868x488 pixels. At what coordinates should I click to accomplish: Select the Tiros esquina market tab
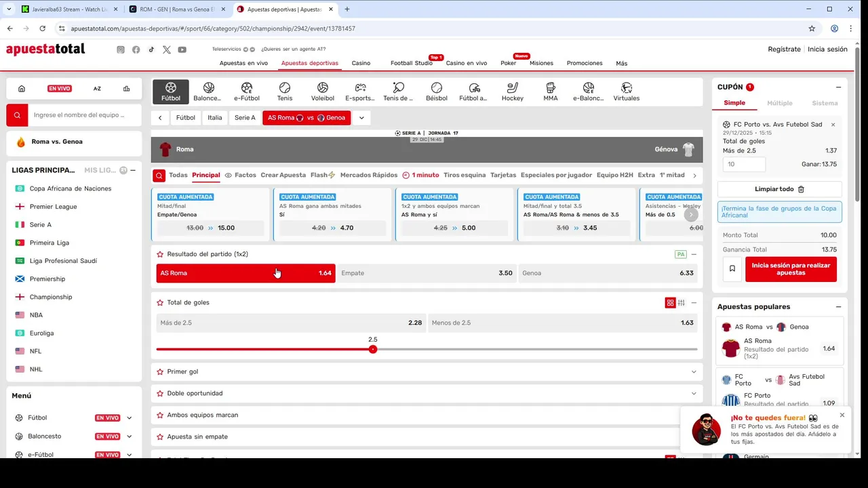pyautogui.click(x=465, y=175)
